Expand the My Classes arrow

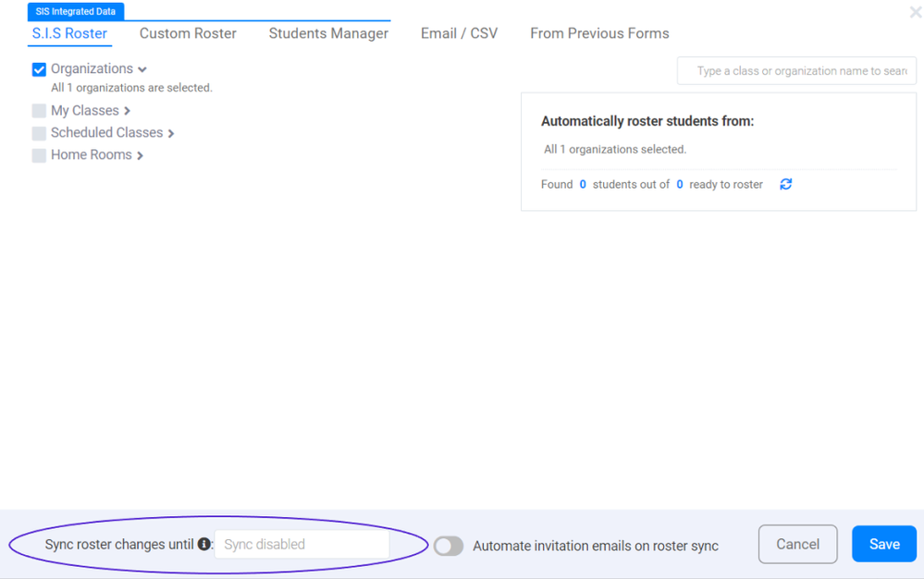coord(128,111)
